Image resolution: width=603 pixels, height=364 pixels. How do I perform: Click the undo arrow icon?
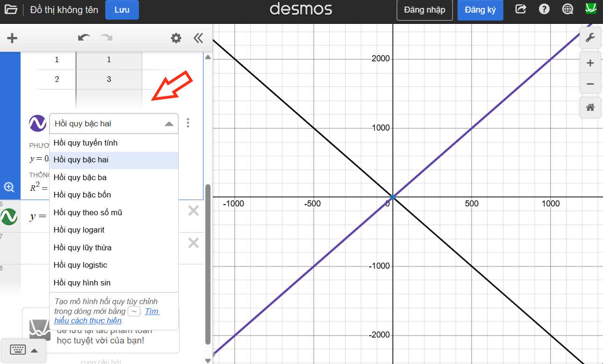click(x=83, y=38)
